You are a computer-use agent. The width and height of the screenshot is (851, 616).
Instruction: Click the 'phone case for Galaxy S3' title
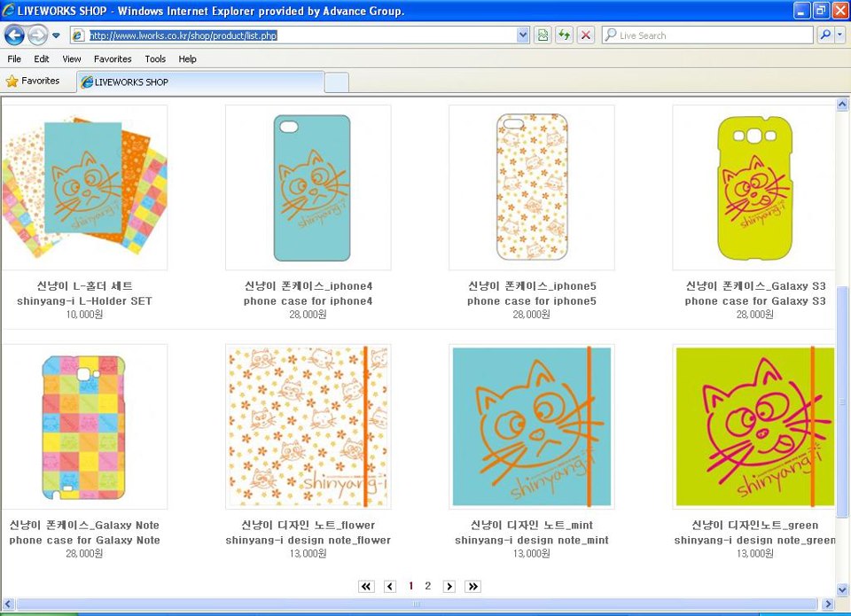pyautogui.click(x=755, y=301)
